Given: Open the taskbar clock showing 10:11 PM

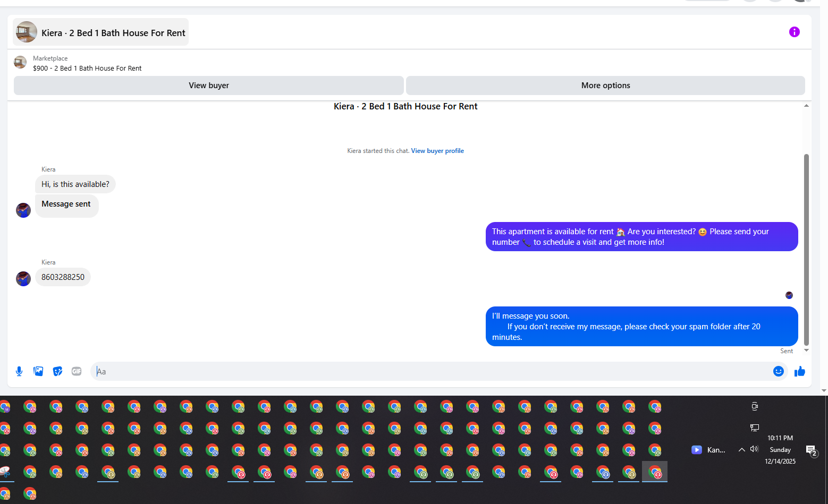Looking at the screenshot, I should tap(780, 449).
